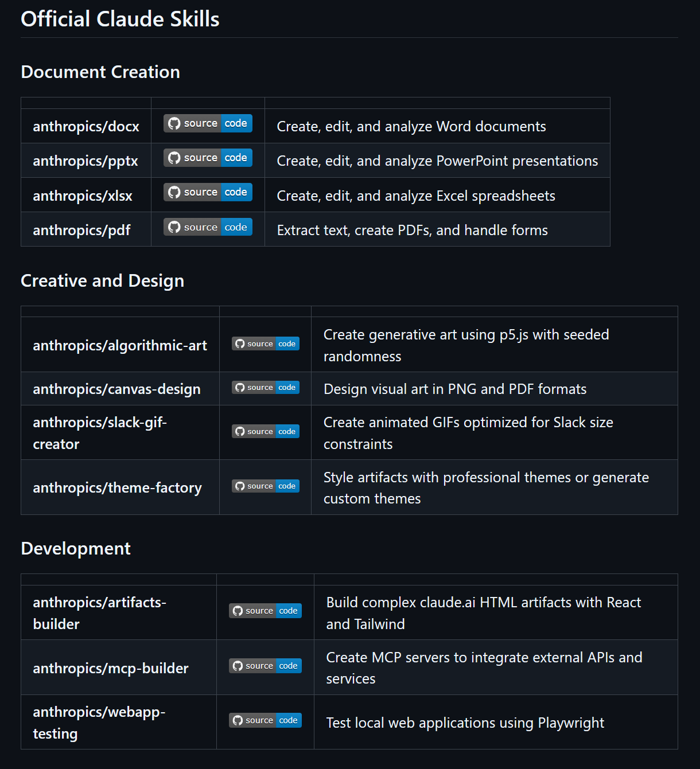Click the anthropics/xlsx source code badge
This screenshot has width=700, height=769.
pyautogui.click(x=208, y=192)
